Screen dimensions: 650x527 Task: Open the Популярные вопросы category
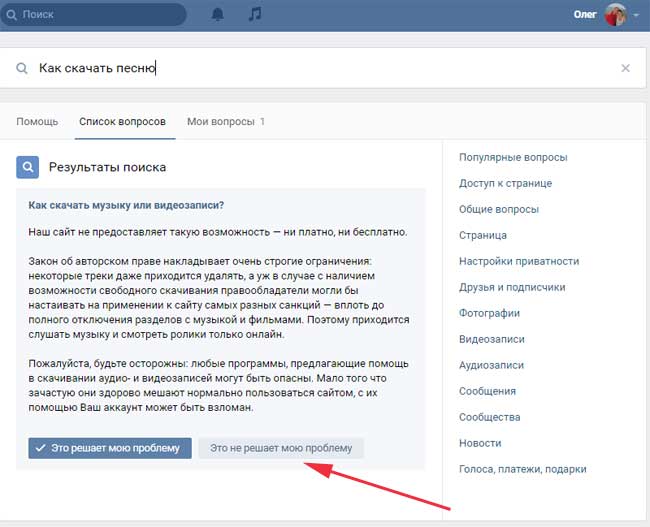point(513,157)
